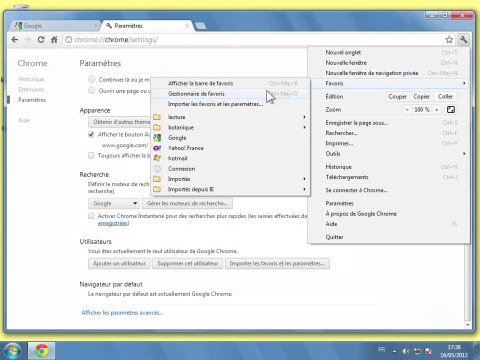Image resolution: width=480 pixels, height=360 pixels.
Task: Click the address bar URL field
Action: pos(253,40)
